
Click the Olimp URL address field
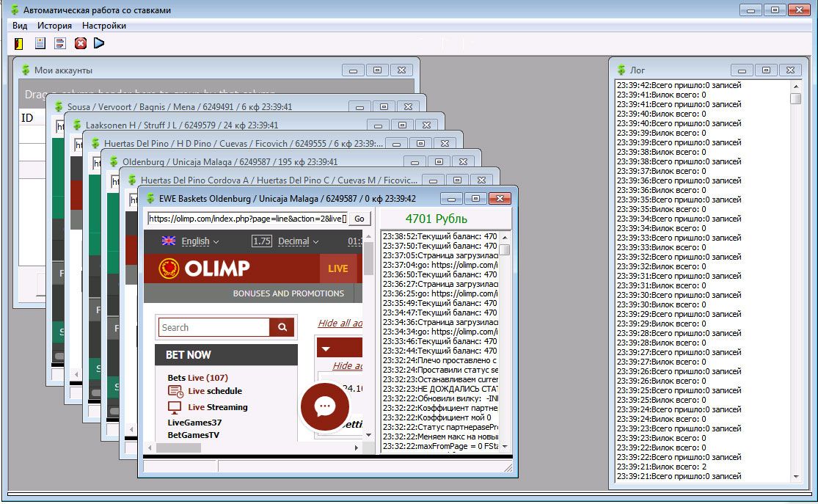[x=247, y=219]
